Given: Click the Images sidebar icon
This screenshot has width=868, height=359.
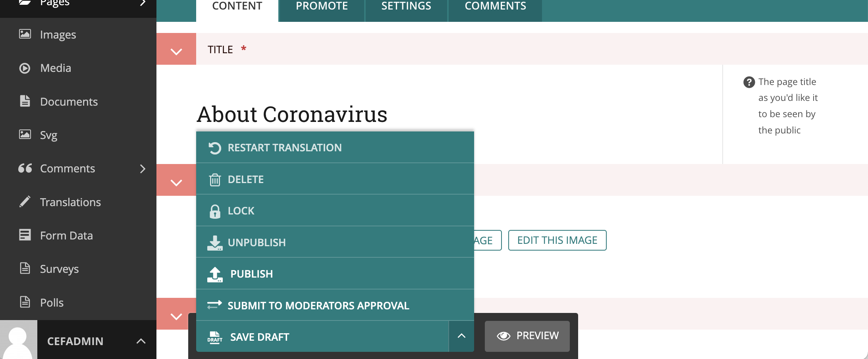Looking at the screenshot, I should 25,34.
